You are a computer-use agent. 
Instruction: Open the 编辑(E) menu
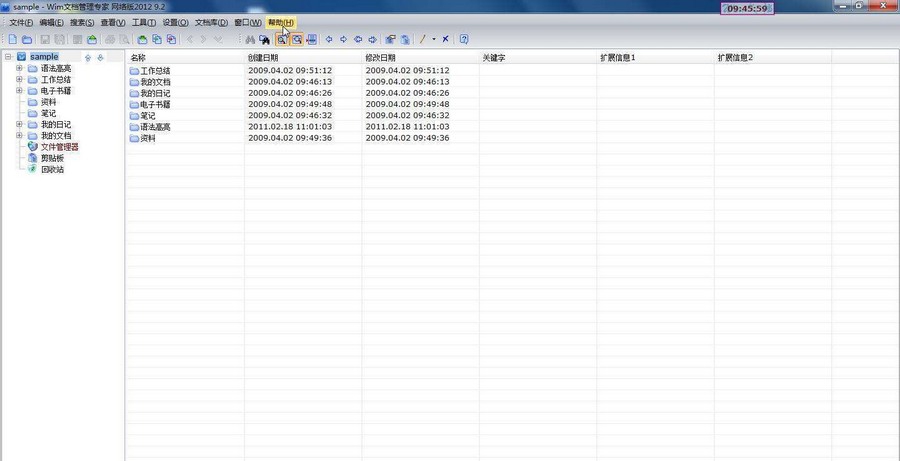point(51,23)
